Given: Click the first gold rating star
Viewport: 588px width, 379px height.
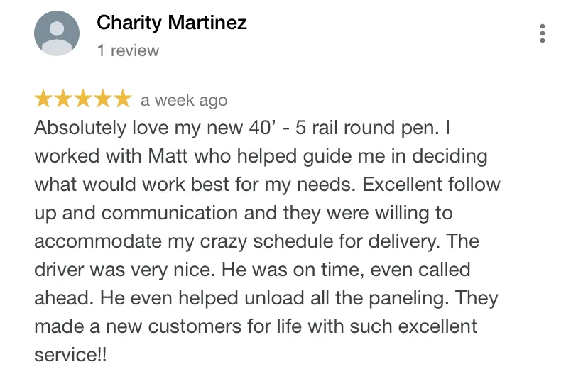Looking at the screenshot, I should click(x=43, y=99).
